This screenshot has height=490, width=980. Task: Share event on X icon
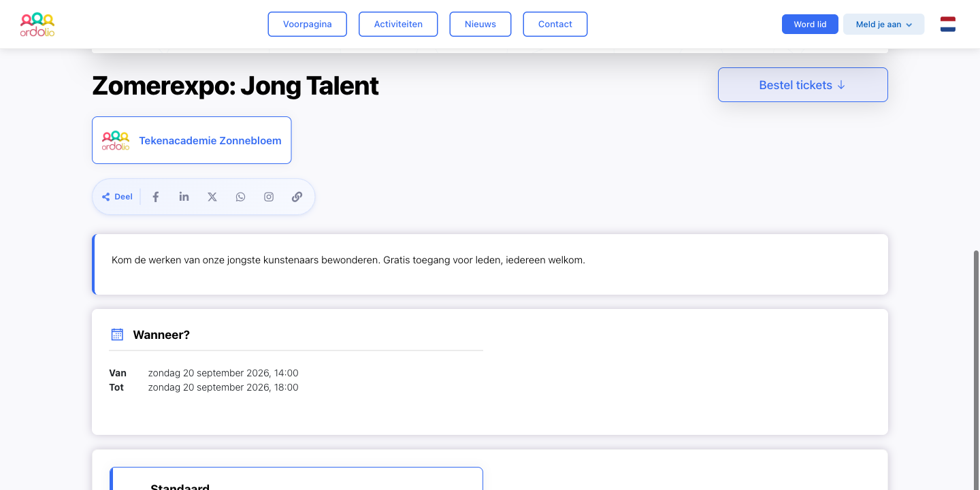[x=212, y=197]
